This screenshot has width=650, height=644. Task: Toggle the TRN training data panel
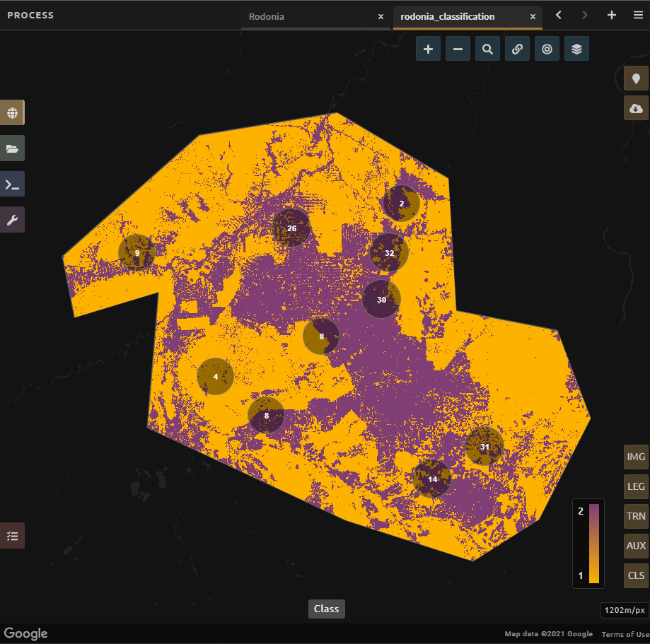click(x=634, y=516)
